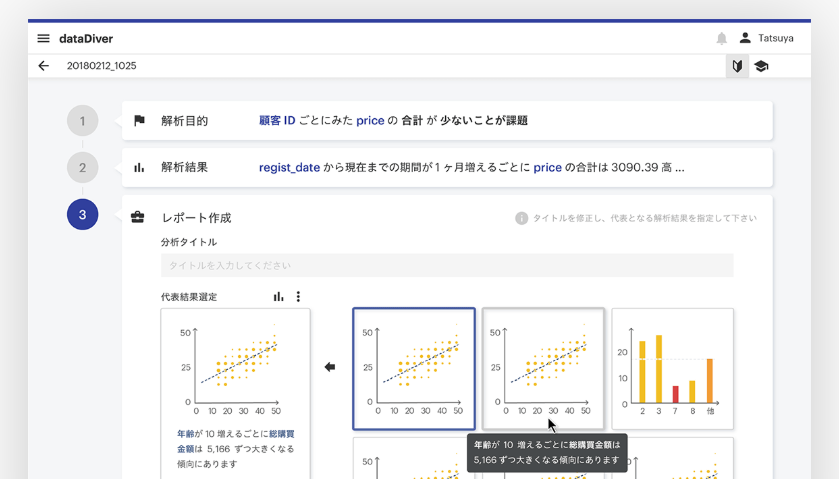Click price link in 解析結果 row
The height and width of the screenshot is (479, 839).
tap(547, 168)
